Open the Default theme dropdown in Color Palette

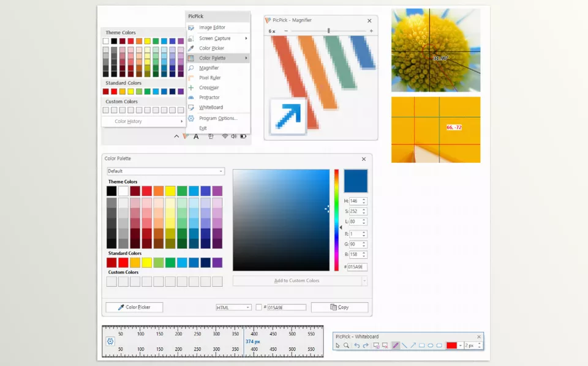pyautogui.click(x=165, y=171)
